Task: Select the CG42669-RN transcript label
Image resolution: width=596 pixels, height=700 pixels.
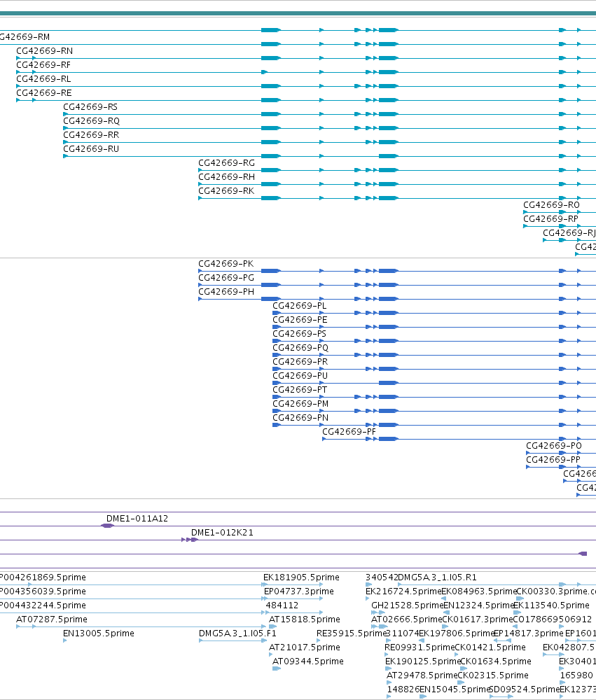Action: coord(45,51)
